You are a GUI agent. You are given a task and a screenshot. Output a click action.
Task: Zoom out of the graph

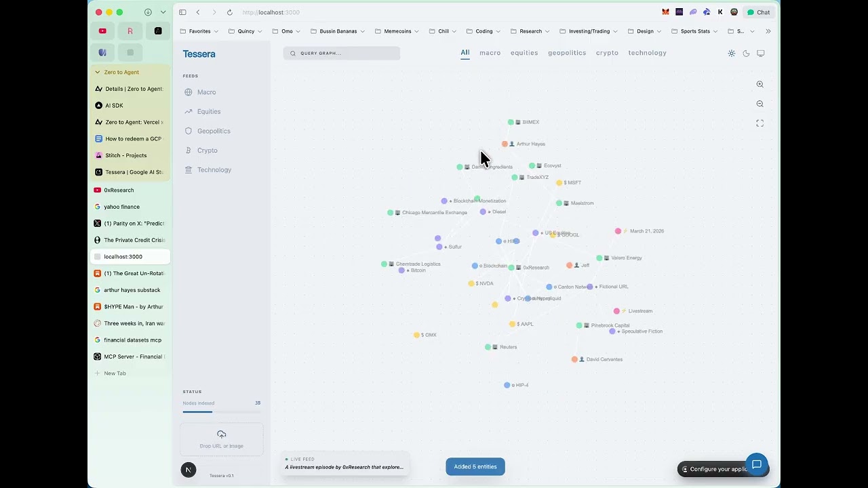click(759, 104)
